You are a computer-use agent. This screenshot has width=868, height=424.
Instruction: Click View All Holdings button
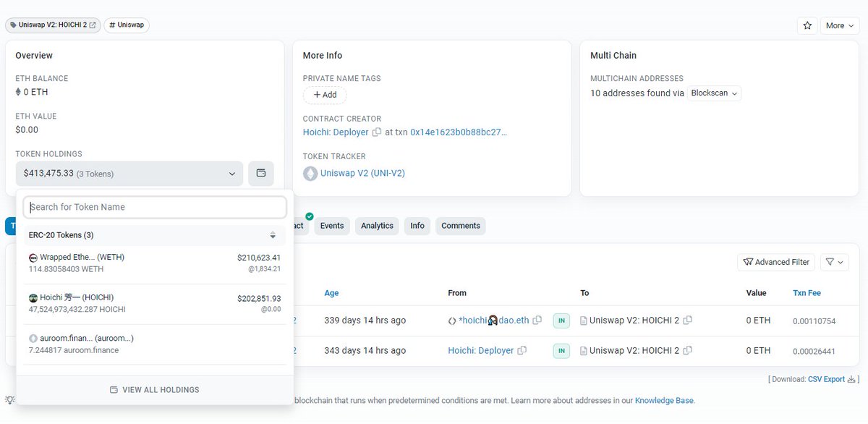pyautogui.click(x=155, y=389)
